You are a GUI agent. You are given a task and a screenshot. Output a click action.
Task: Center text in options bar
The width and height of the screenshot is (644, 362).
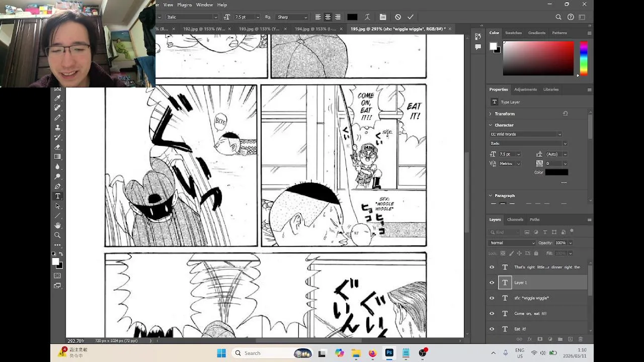click(328, 17)
